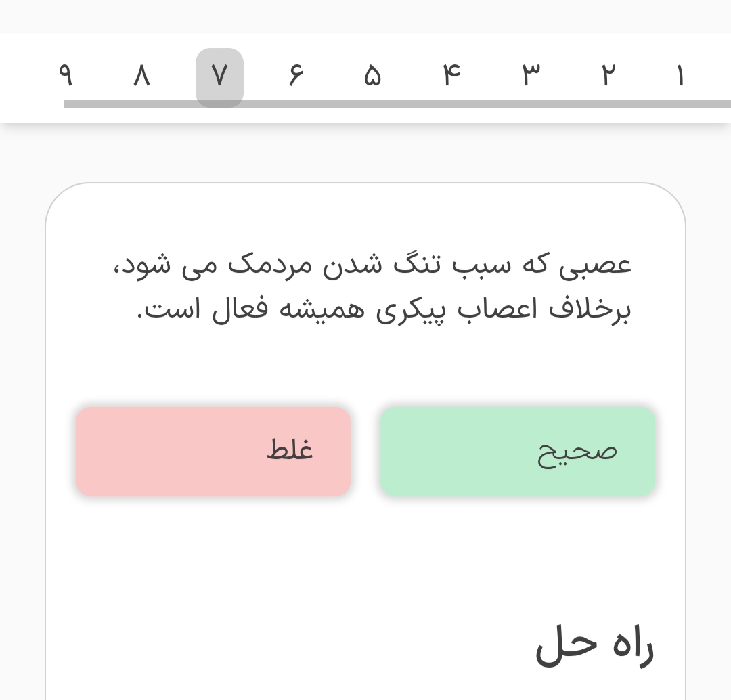731x700 pixels.
Task: Select question number ۶
Action: click(x=296, y=76)
